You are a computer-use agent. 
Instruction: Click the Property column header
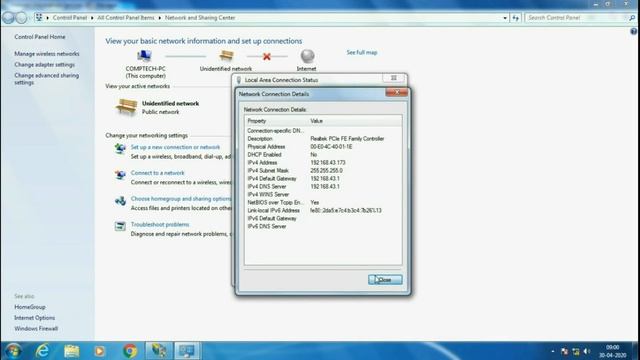(276, 121)
